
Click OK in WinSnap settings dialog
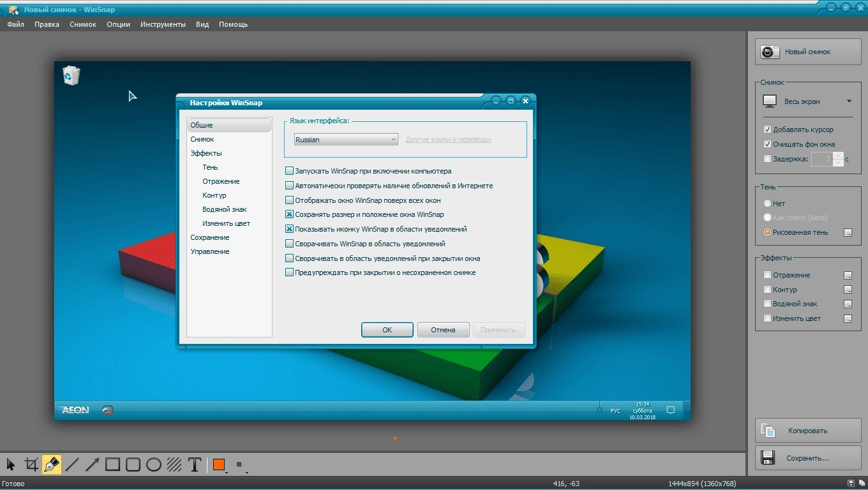click(x=387, y=330)
